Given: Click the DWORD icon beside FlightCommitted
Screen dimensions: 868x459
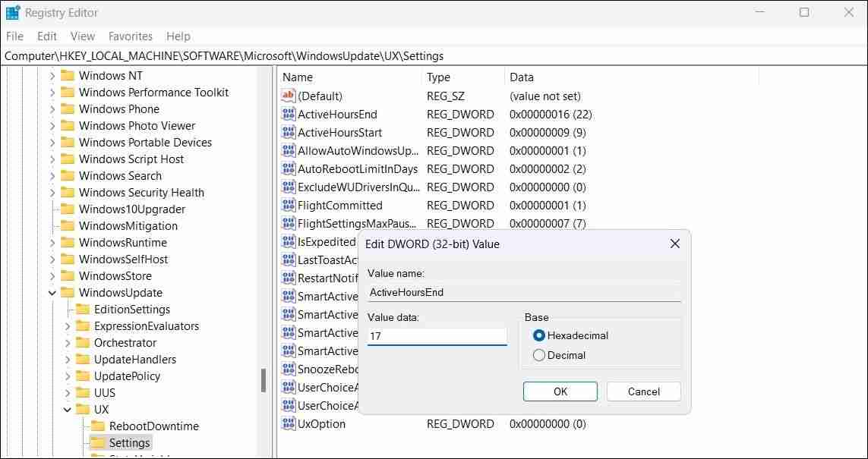Looking at the screenshot, I should tap(289, 205).
